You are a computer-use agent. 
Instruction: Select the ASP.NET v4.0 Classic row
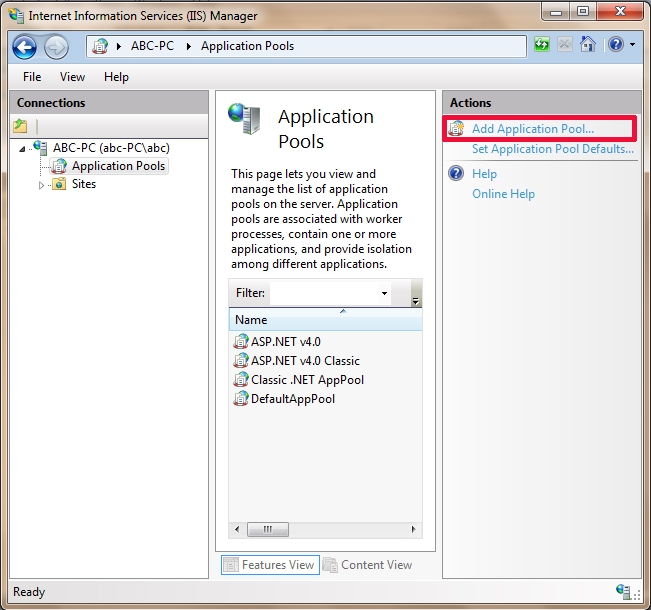pos(326,361)
